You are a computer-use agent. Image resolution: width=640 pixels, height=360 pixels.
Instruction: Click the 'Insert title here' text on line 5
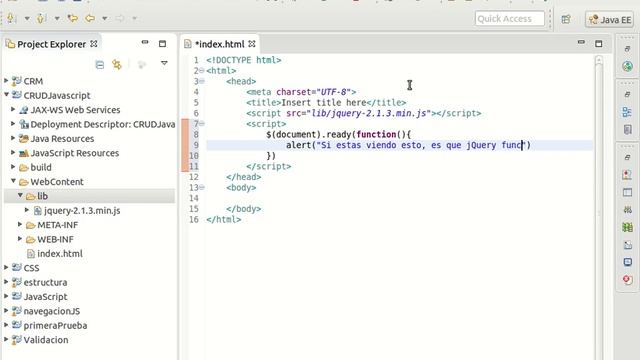[x=323, y=102]
